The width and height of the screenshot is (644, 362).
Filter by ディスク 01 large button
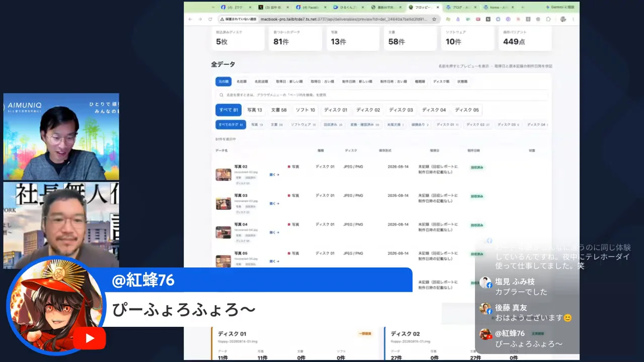[336, 110]
